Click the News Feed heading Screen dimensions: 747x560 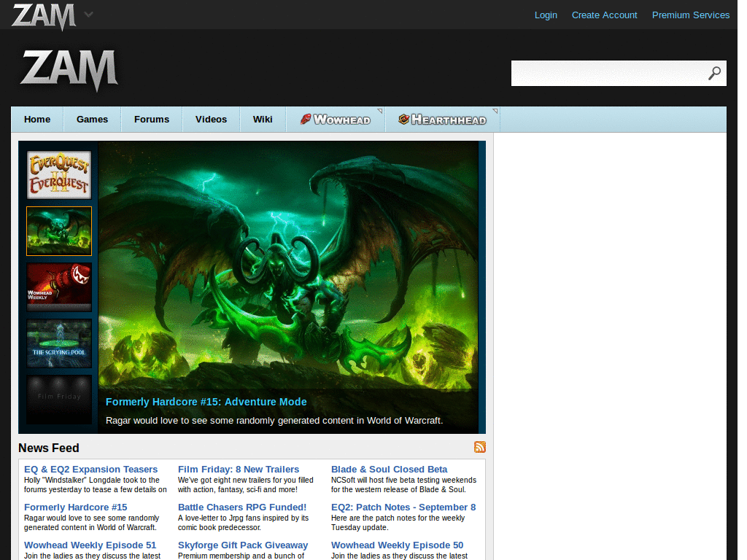(x=49, y=448)
